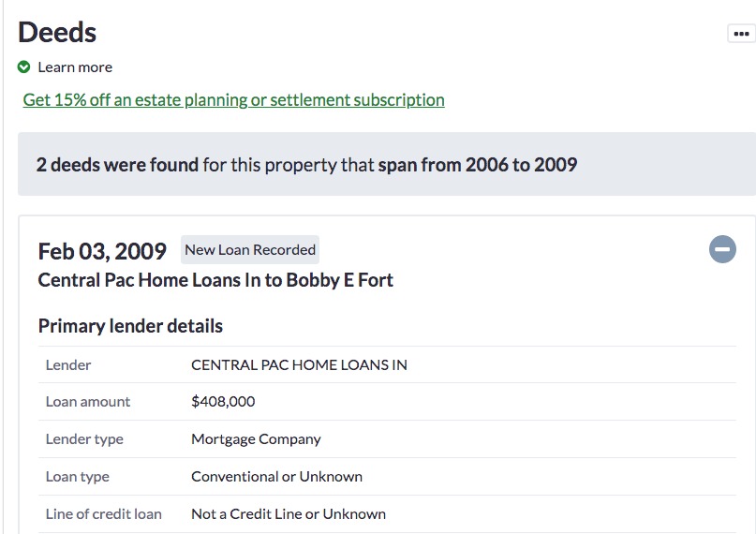Select Conventional or Unknown loan type value
Viewport: 756px width, 534px height.
(276, 476)
